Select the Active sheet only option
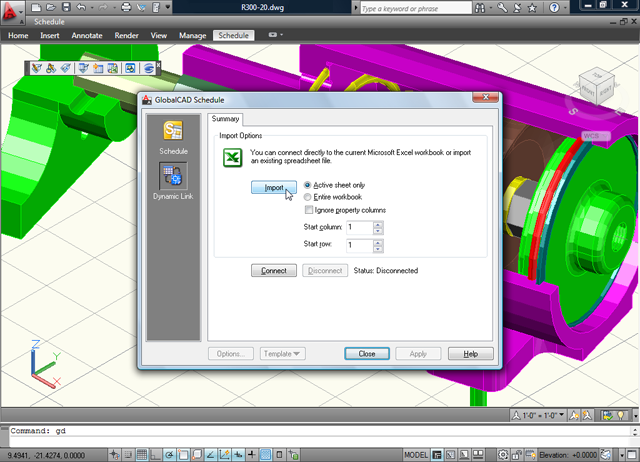The width and height of the screenshot is (640, 462). point(308,185)
